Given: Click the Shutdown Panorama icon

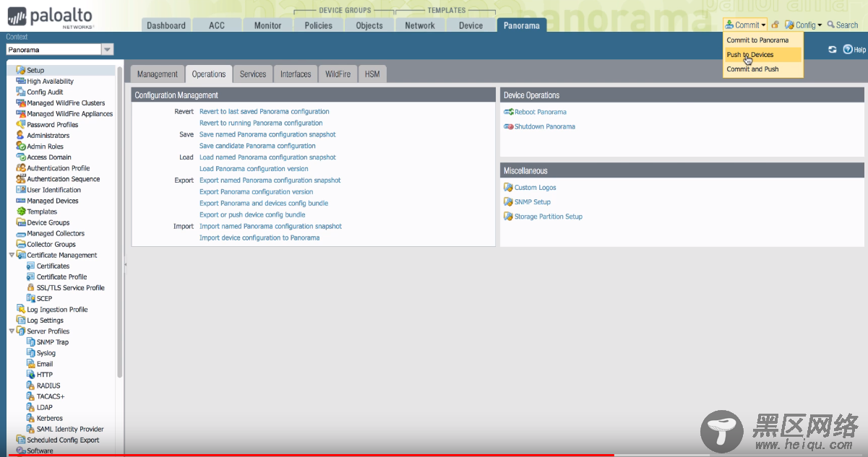Looking at the screenshot, I should click(x=508, y=126).
